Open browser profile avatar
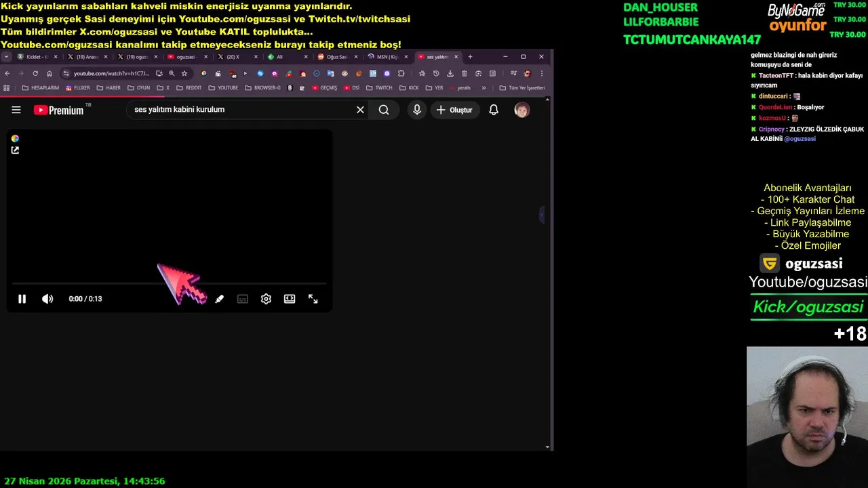The height and width of the screenshot is (488, 868). point(528,73)
